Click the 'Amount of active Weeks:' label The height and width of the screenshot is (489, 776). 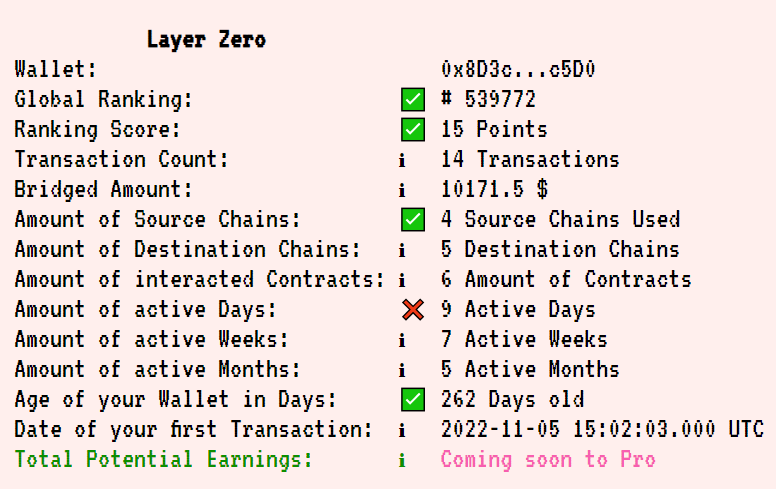tap(151, 340)
